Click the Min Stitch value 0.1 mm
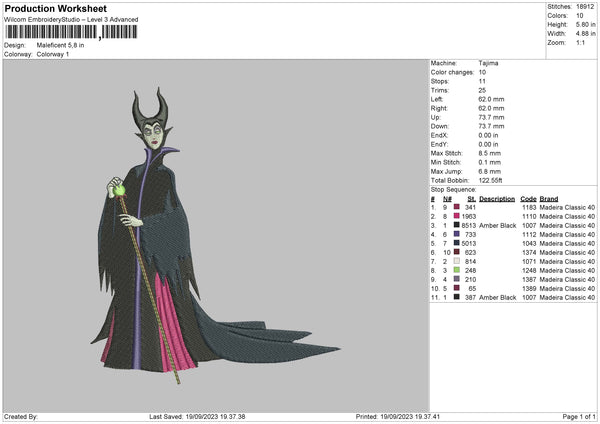 click(x=489, y=162)
